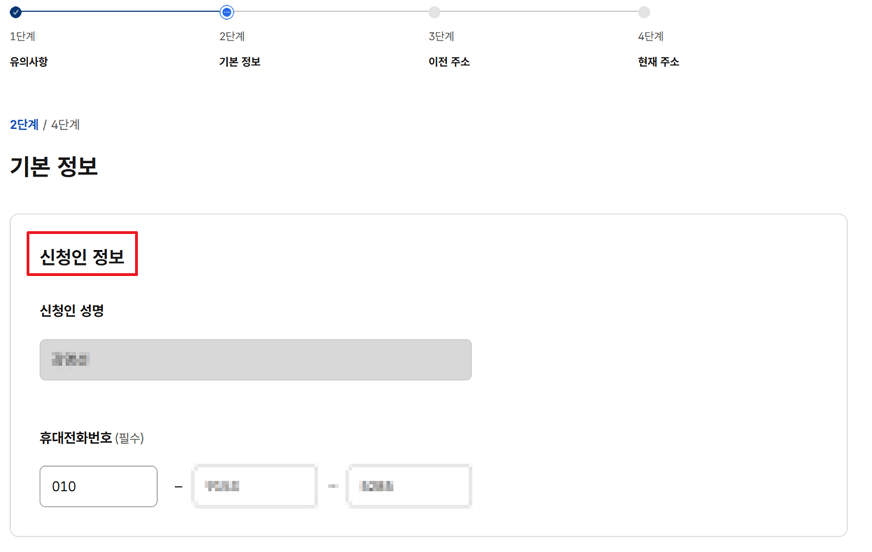This screenshot has height=552, width=872.
Task: Click the 010 phone prefix field
Action: tap(98, 486)
